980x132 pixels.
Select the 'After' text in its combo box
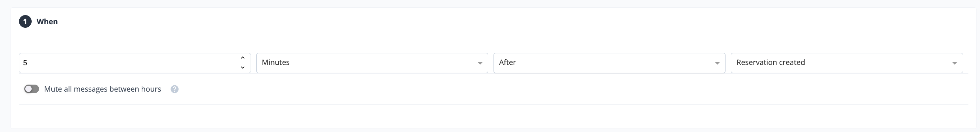[507, 62]
